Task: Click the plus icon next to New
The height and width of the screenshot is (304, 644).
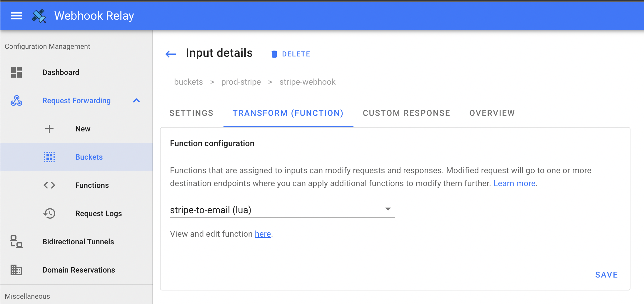Action: [49, 128]
